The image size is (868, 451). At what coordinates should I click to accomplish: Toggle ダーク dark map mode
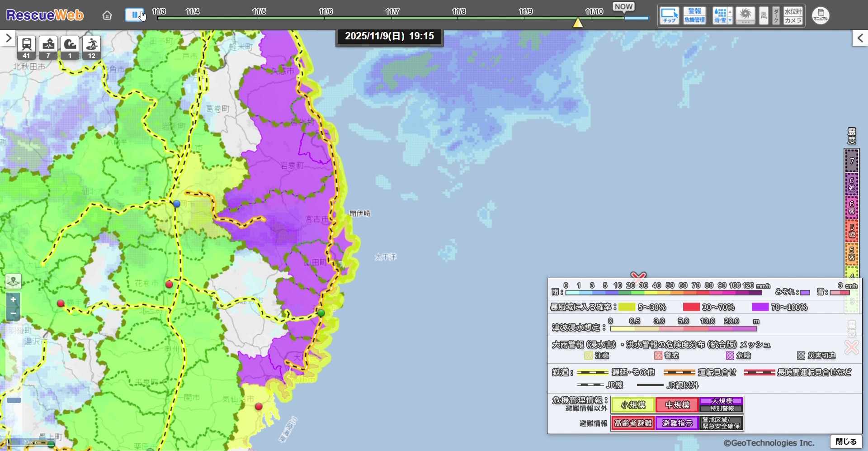click(776, 15)
